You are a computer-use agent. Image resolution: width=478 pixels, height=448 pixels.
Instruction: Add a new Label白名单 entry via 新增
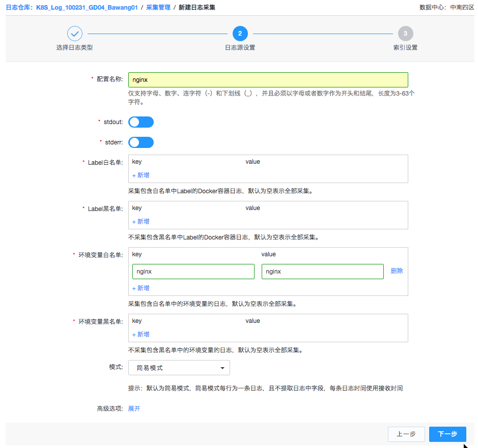click(x=140, y=175)
